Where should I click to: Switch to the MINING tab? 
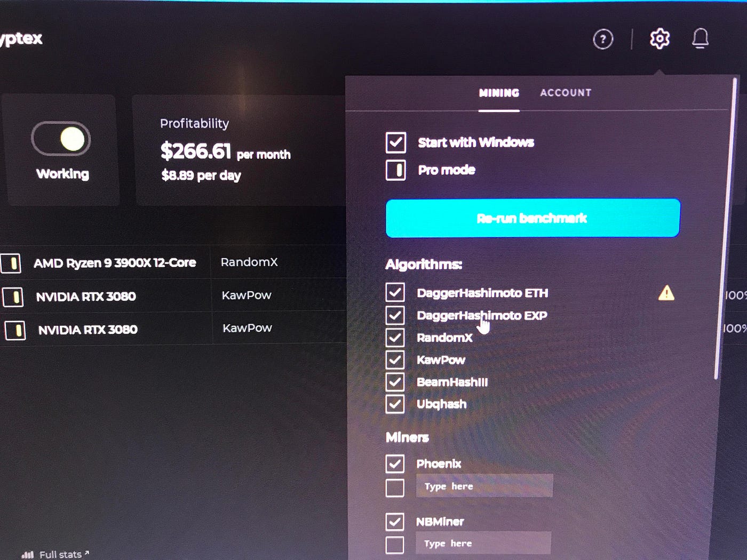coord(499,93)
